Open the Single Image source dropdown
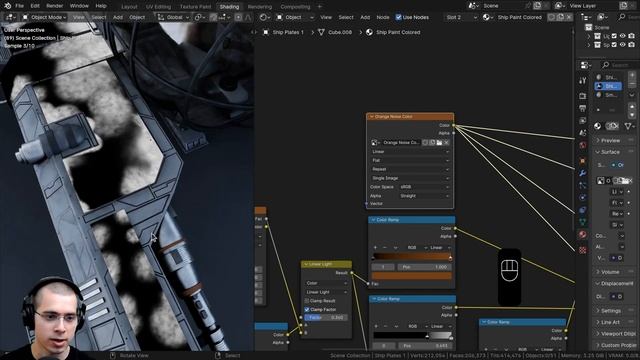The image size is (640, 360). 410,178
